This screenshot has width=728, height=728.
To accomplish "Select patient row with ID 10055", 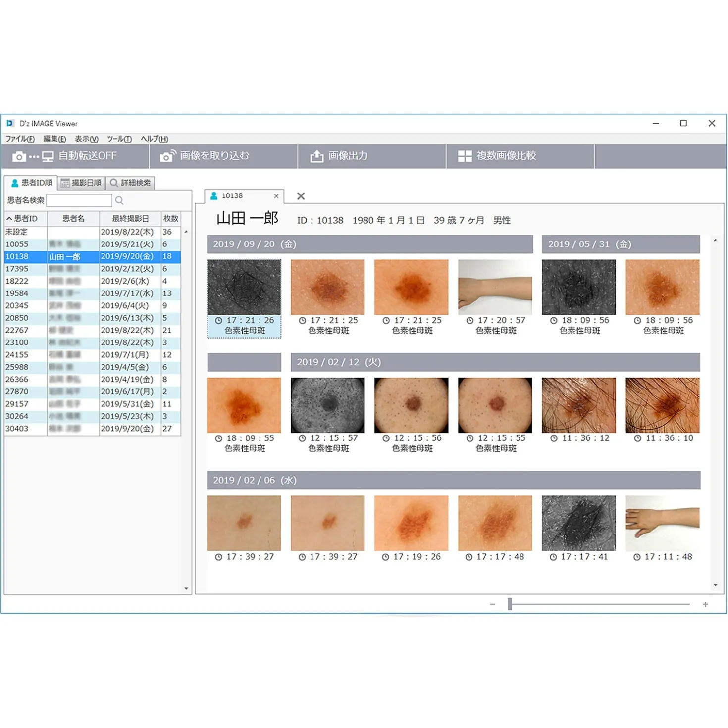I will click(93, 244).
